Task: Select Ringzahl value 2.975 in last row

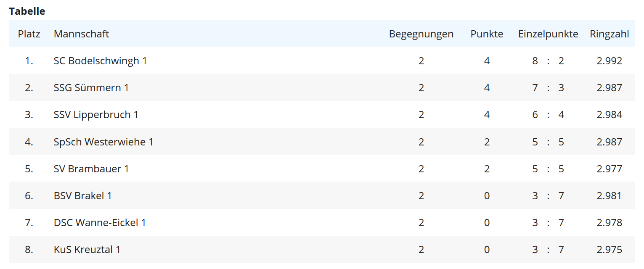Action: (x=609, y=249)
